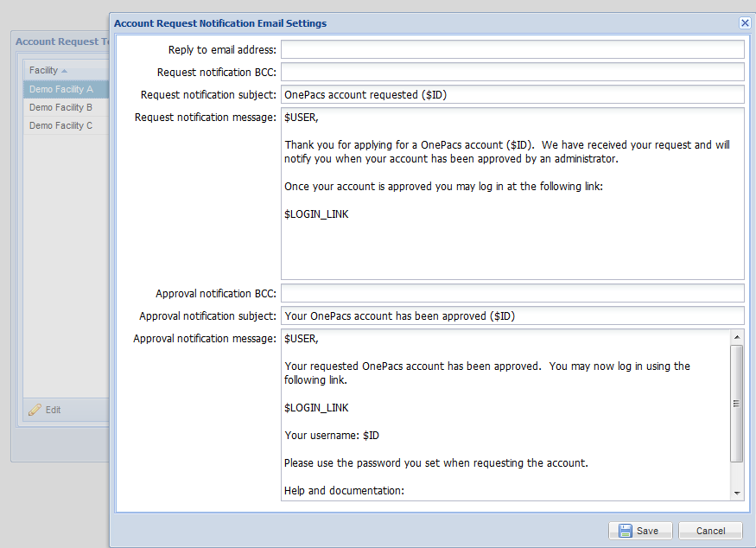Click the approval message scrollbar up arrow

(737, 336)
